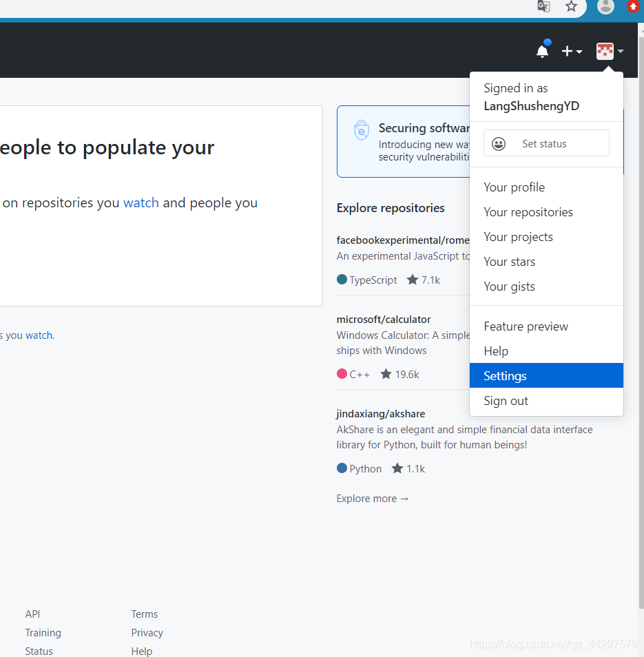
Task: Open the API footer link
Action: [x=32, y=614]
